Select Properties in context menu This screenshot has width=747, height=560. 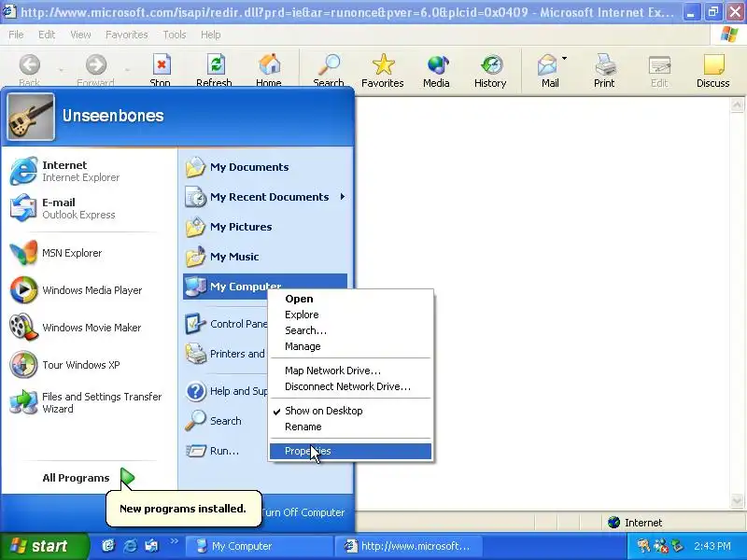pyautogui.click(x=350, y=451)
